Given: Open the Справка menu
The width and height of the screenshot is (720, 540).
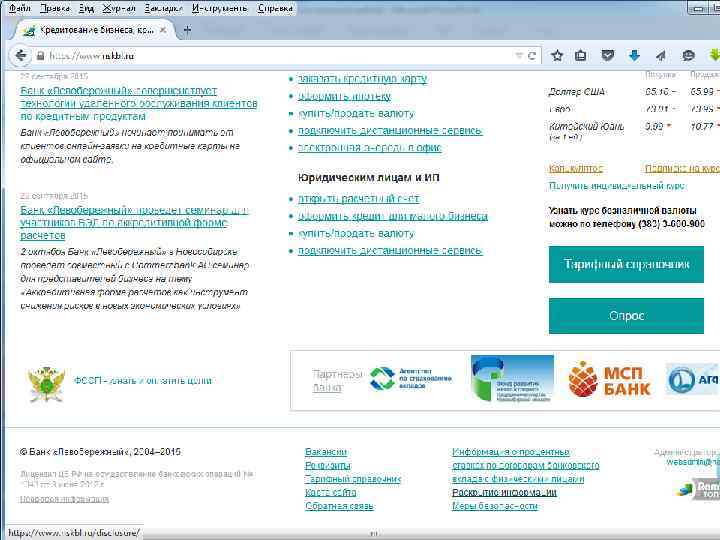Looking at the screenshot, I should [x=275, y=8].
